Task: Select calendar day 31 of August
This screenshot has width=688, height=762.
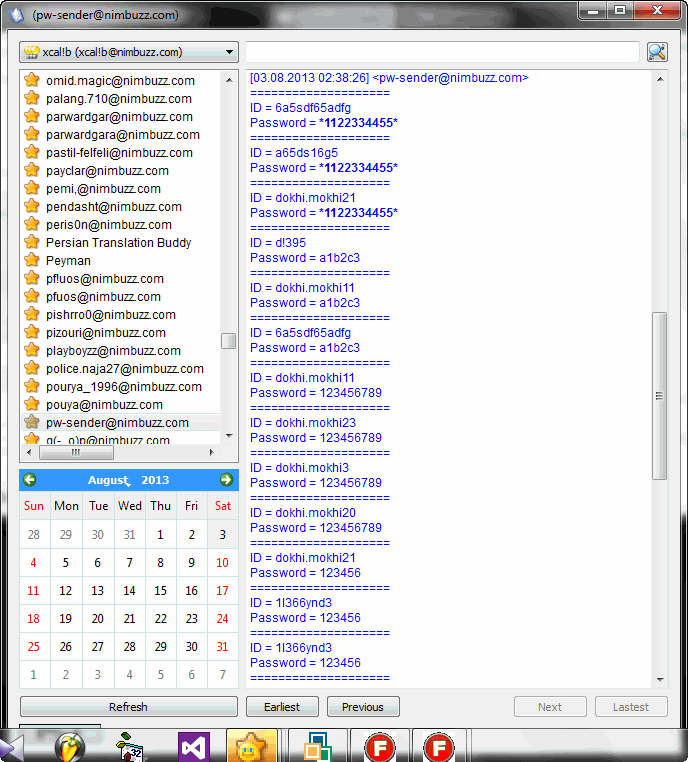Action: click(223, 646)
